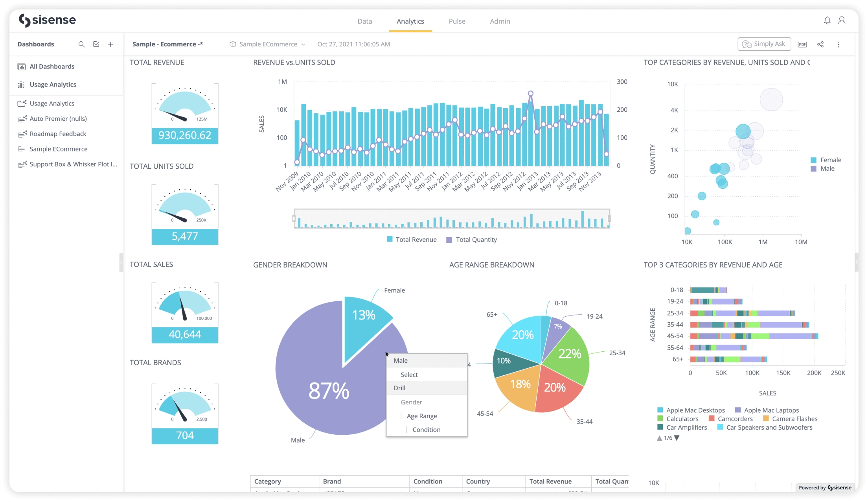The height and width of the screenshot is (502, 868).
Task: Go to All Dashboards
Action: [x=52, y=66]
